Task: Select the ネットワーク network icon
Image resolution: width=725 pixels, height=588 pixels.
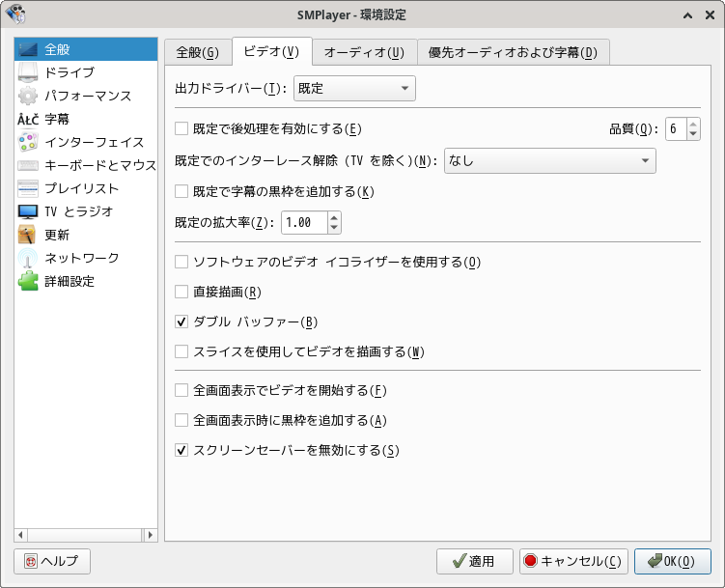Action: coord(29,258)
